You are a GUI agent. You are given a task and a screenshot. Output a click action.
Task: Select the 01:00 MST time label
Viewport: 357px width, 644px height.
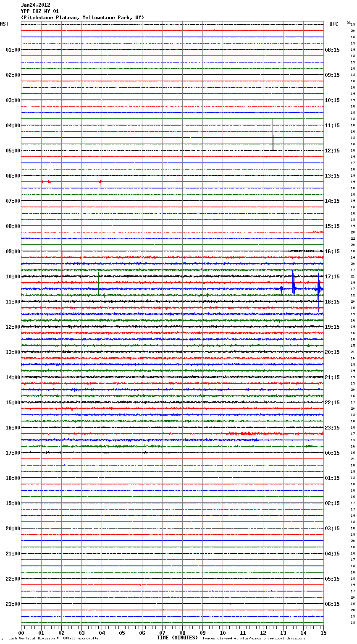(x=13, y=50)
